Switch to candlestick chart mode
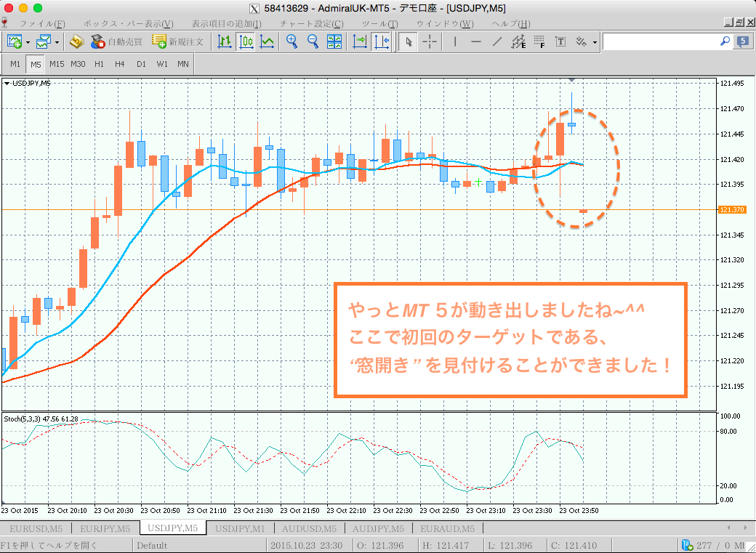756x553 pixels. 246,41
